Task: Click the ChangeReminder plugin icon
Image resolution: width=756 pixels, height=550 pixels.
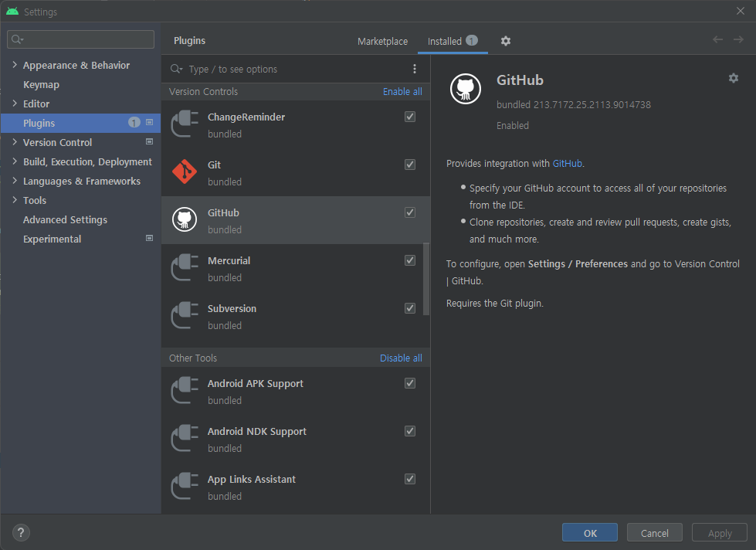Action: [x=185, y=124]
